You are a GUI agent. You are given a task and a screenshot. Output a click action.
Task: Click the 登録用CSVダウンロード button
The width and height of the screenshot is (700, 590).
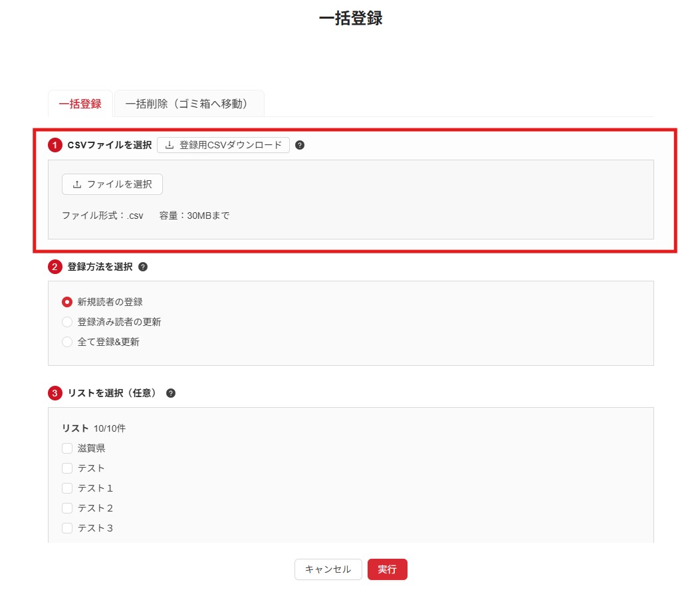pyautogui.click(x=223, y=145)
